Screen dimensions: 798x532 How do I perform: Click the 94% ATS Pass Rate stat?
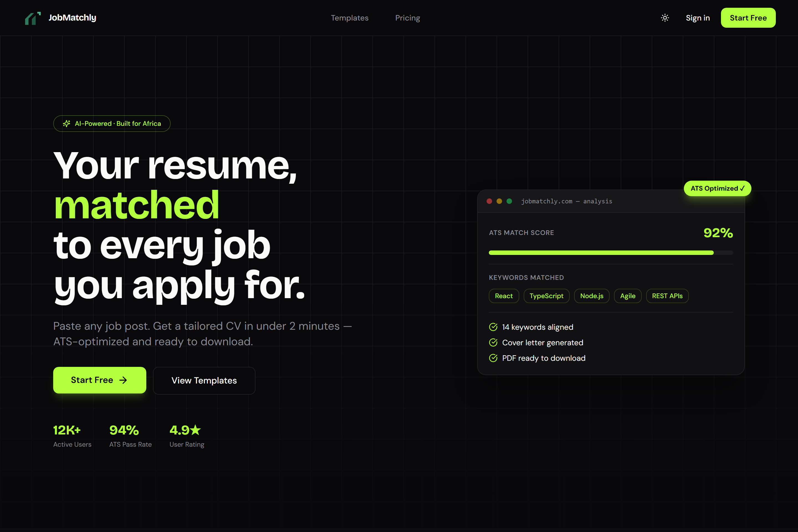130,436
